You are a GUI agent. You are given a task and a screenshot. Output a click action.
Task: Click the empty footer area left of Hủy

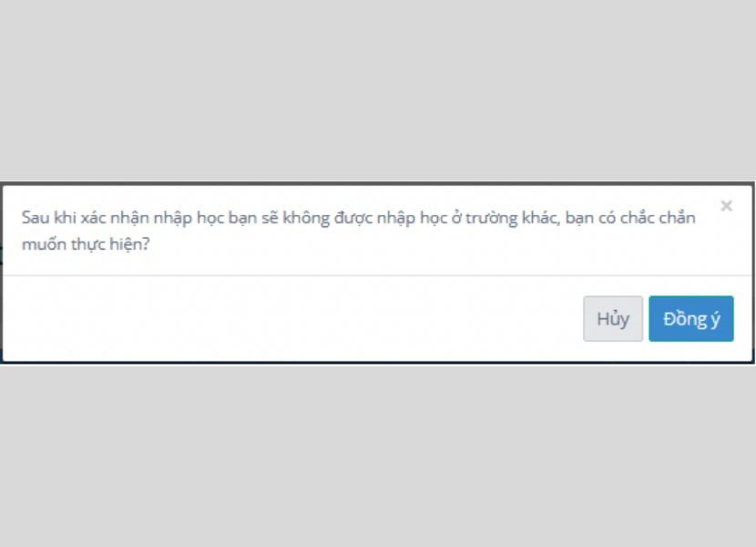(x=290, y=319)
